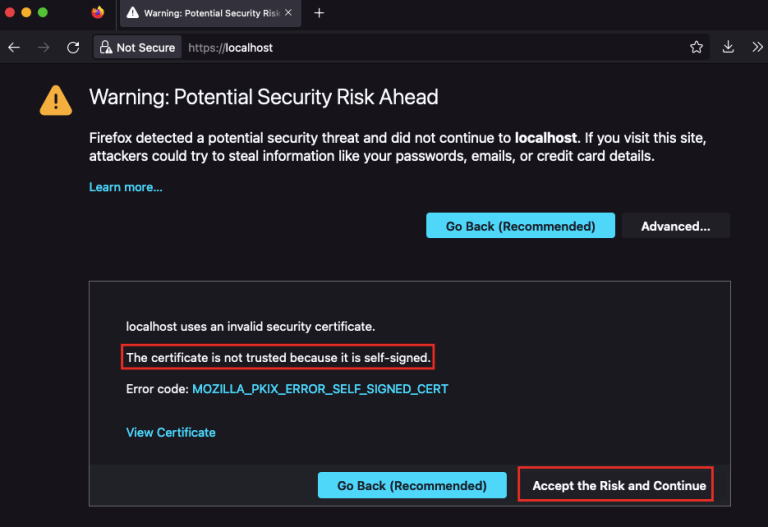Click the Not Secure lock icon
The height and width of the screenshot is (527, 768).
[106, 47]
